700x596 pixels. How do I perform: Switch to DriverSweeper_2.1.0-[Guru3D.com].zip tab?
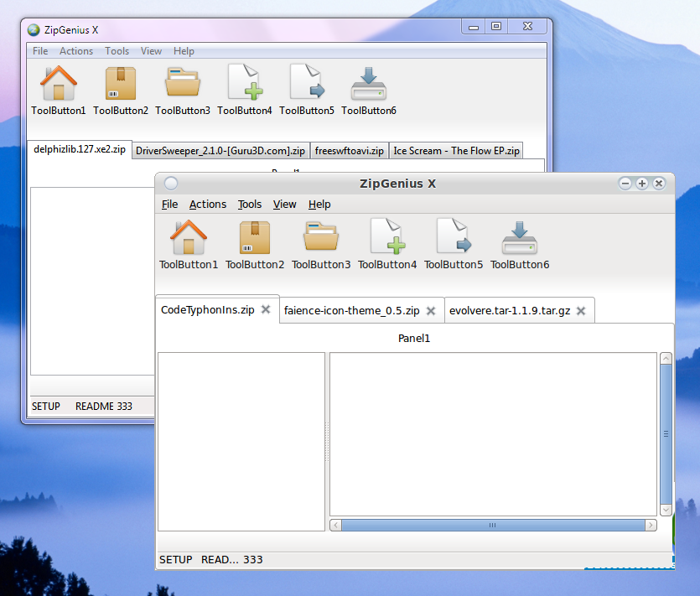point(220,151)
